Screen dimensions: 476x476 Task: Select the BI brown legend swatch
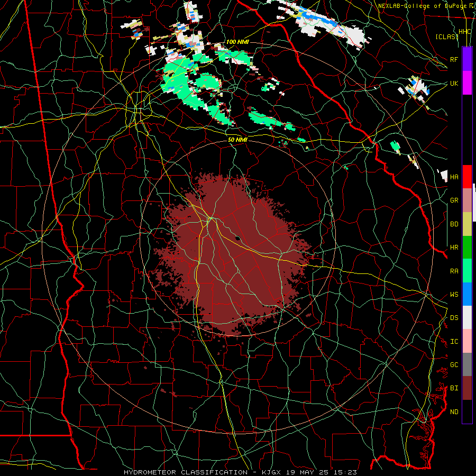pos(467,388)
